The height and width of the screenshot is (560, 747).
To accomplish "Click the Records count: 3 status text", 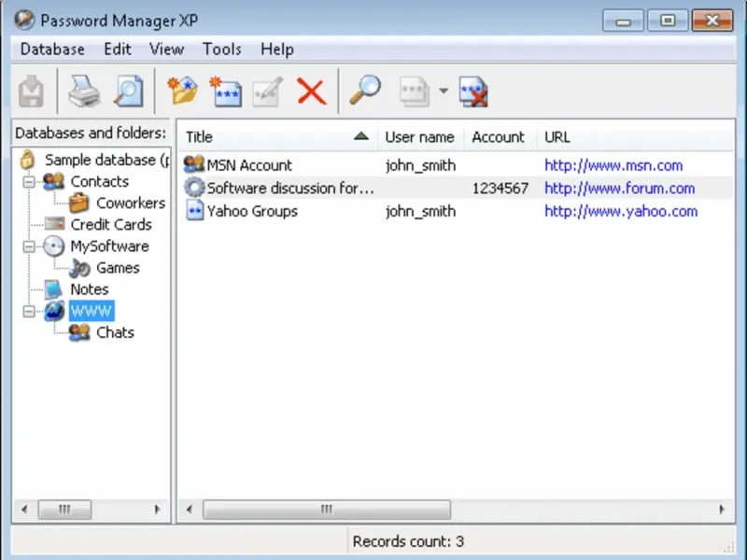I will (x=408, y=541).
